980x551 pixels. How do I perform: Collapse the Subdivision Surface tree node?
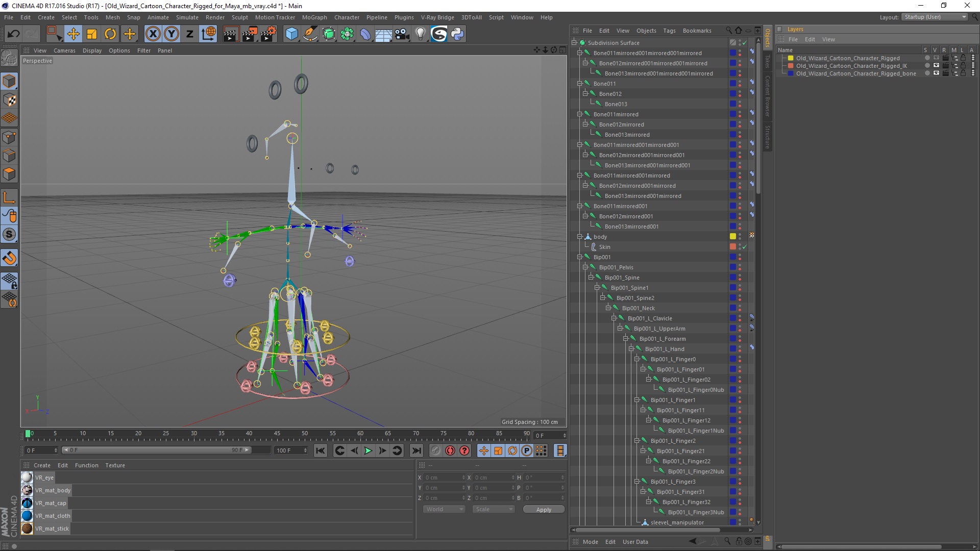pos(574,43)
